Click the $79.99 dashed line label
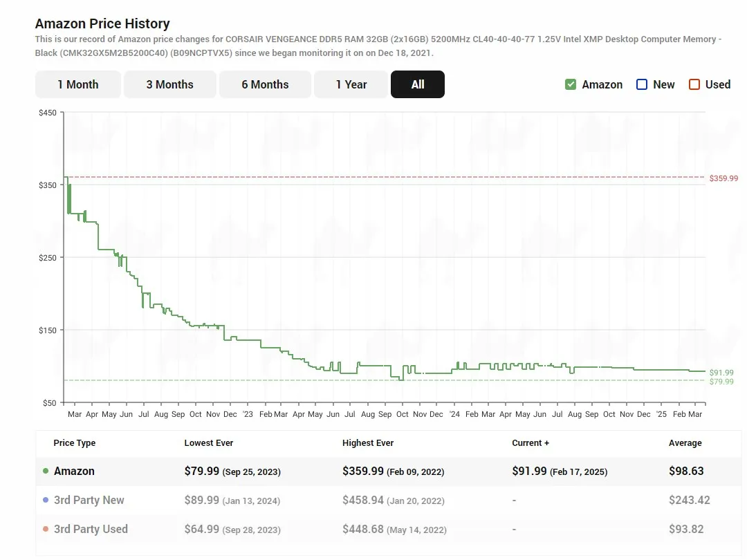 [x=721, y=381]
